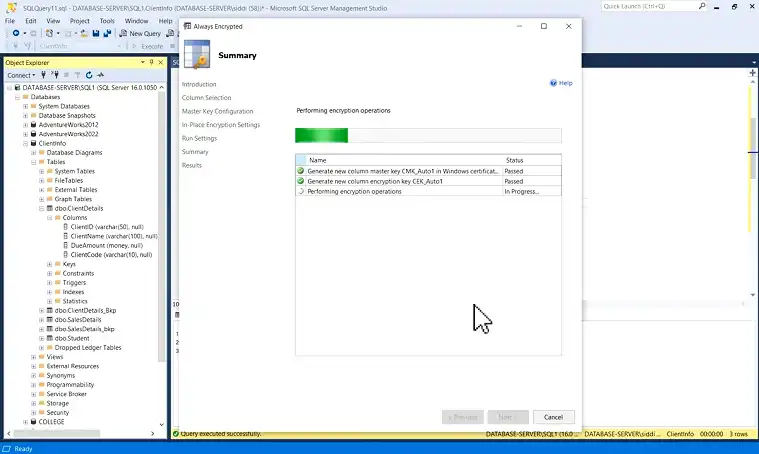Click the Disconnect plug icon in Object Explorer
The height and width of the screenshot is (454, 759).
[x=55, y=75]
